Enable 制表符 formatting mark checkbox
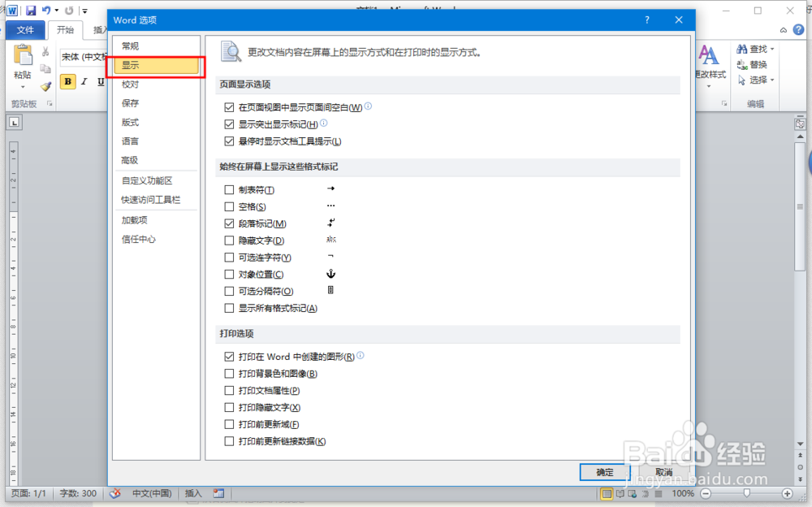The height and width of the screenshot is (507, 812). [x=229, y=190]
